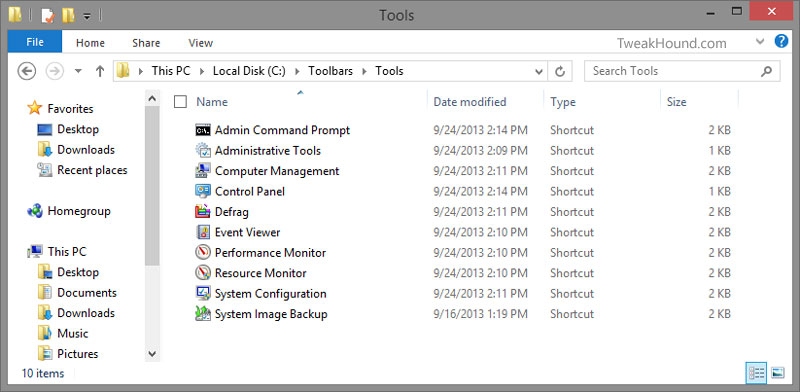
Task: Click the 9/16/2013 1:19 PM date cell
Action: 480,314
